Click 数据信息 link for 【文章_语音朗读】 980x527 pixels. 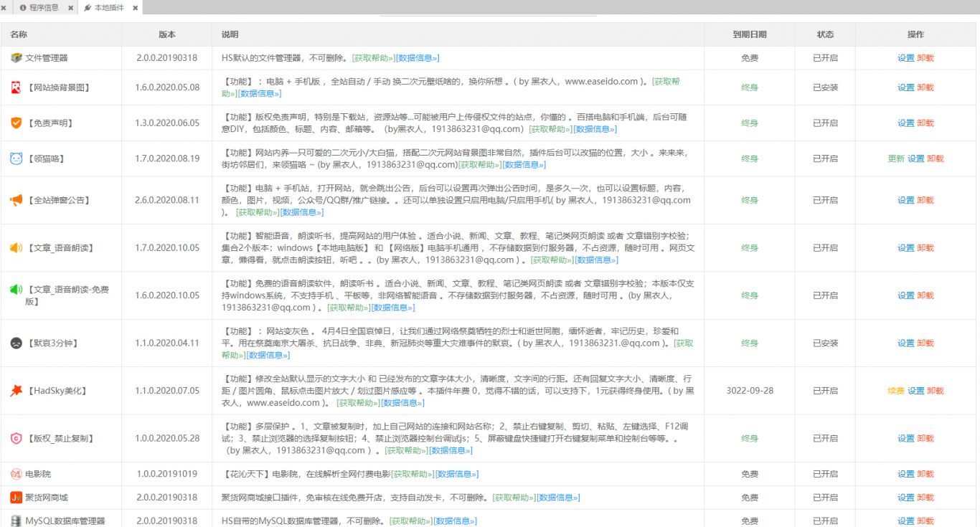click(x=596, y=260)
